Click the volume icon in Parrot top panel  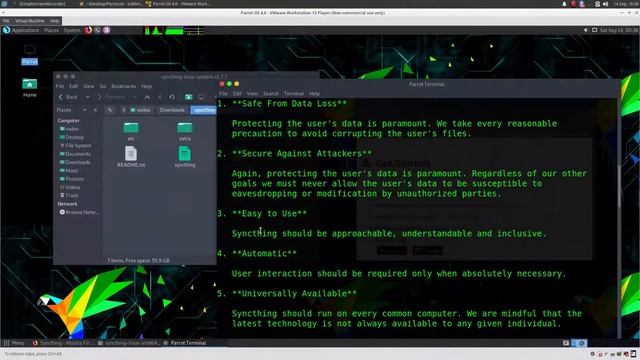[x=586, y=30]
